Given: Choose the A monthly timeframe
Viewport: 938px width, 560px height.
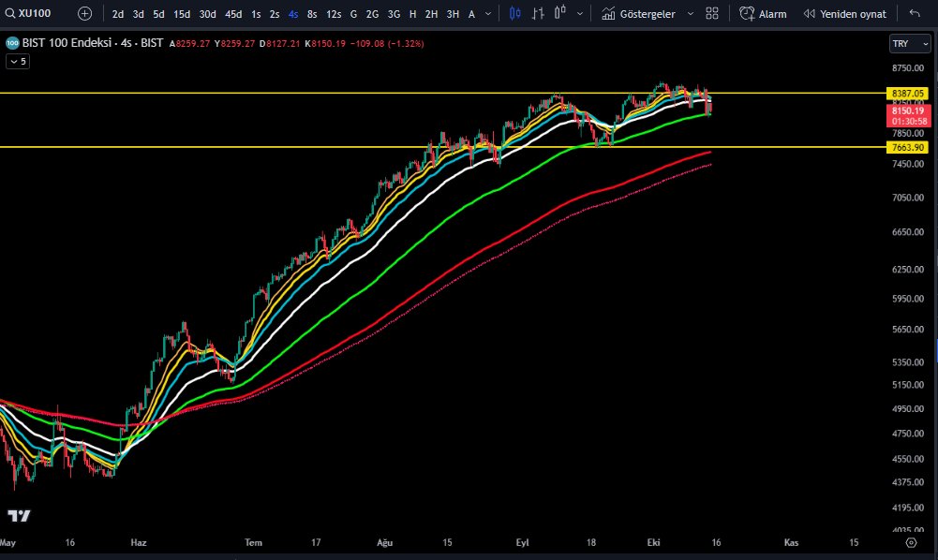Looking at the screenshot, I should pyautogui.click(x=471, y=14).
